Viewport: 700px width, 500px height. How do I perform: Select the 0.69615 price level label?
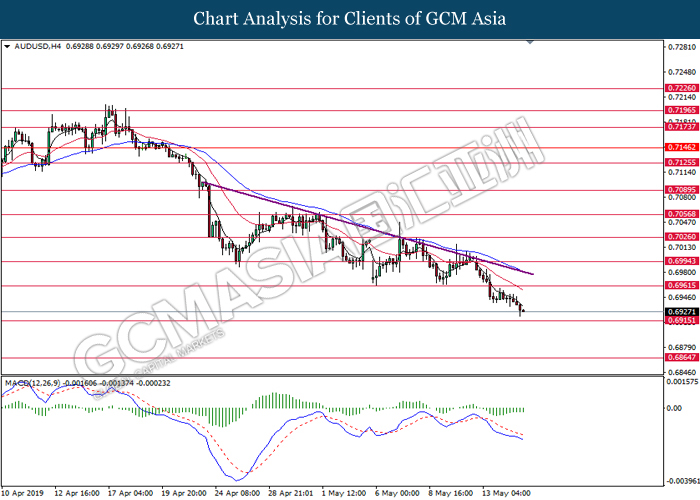coord(682,285)
